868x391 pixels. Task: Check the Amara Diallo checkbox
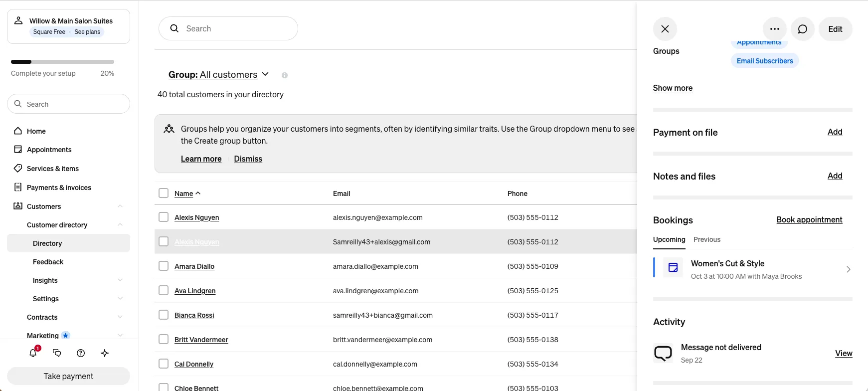pyautogui.click(x=164, y=266)
